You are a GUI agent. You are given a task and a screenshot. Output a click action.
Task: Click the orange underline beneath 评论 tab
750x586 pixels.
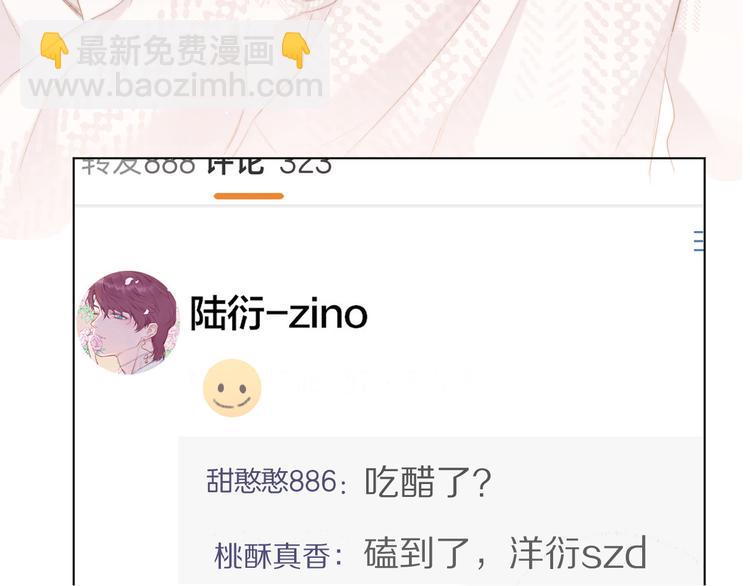pos(249,196)
